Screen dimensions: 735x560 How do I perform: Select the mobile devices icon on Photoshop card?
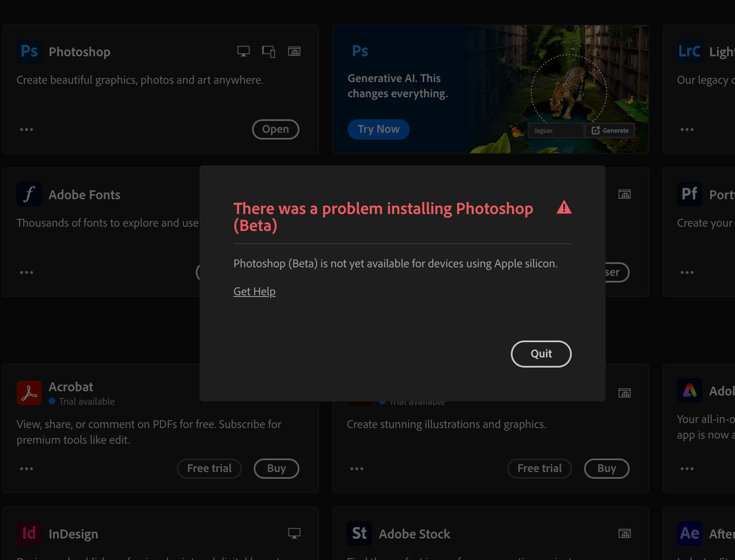pos(269,51)
